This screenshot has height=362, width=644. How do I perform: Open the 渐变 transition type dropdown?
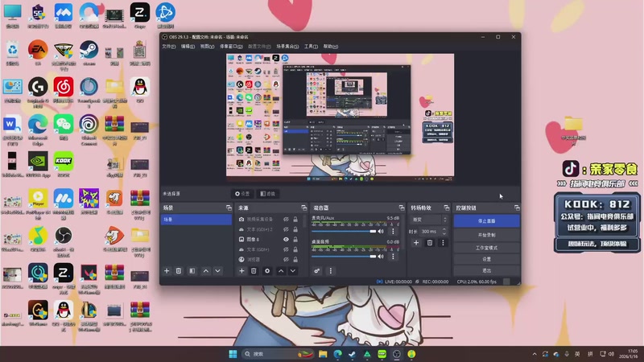429,220
